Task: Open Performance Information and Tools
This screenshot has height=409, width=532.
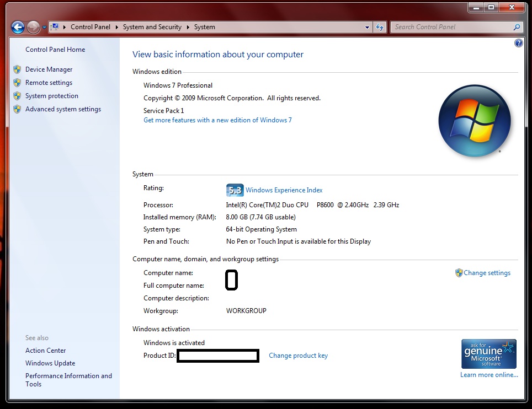Action: point(68,380)
